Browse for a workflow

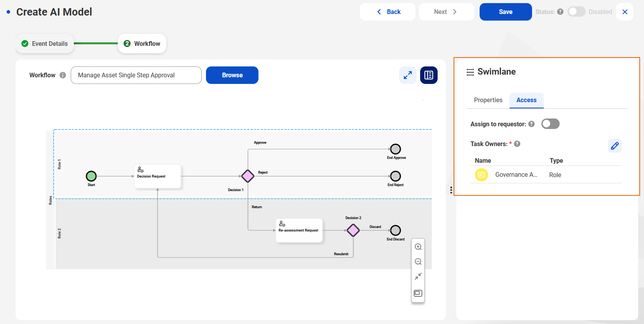[232, 75]
